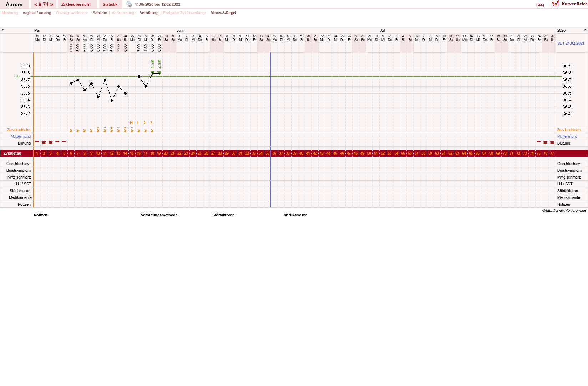Click the left Blutung row label
This screenshot has height=386, width=588.
pyautogui.click(x=24, y=144)
